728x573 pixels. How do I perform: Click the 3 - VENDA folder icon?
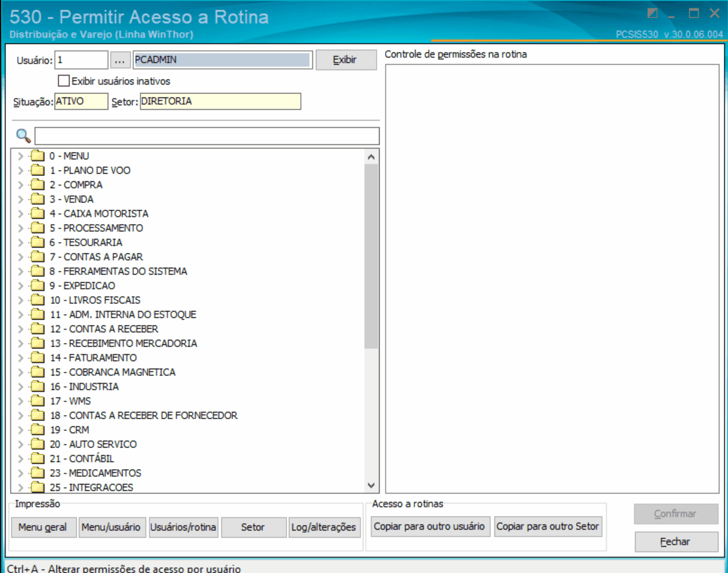click(x=38, y=199)
